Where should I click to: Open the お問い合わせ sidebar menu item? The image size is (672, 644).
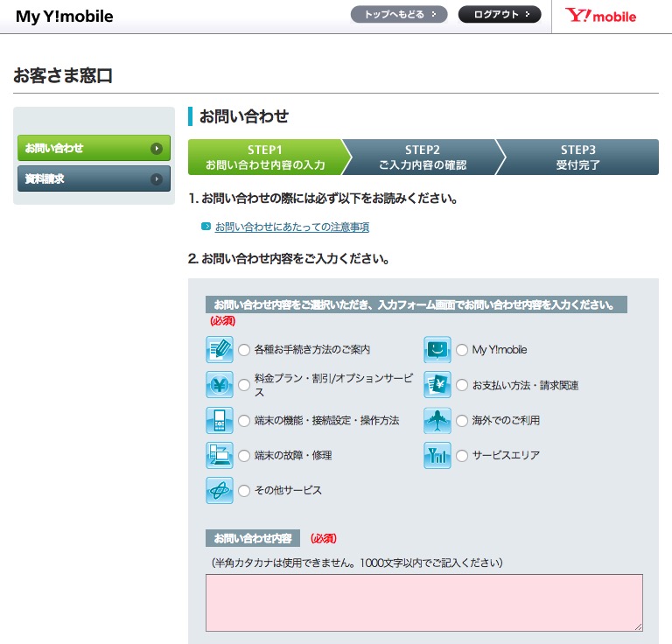click(94, 148)
